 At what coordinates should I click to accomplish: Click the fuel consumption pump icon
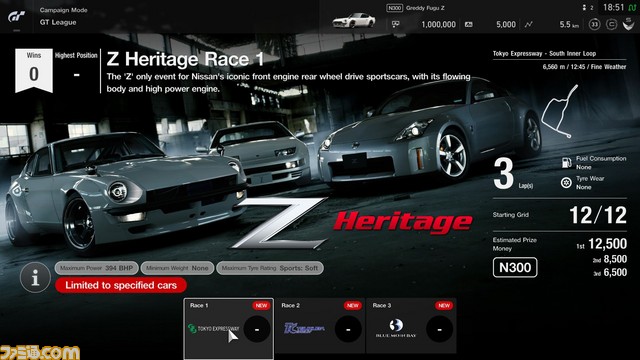566,162
